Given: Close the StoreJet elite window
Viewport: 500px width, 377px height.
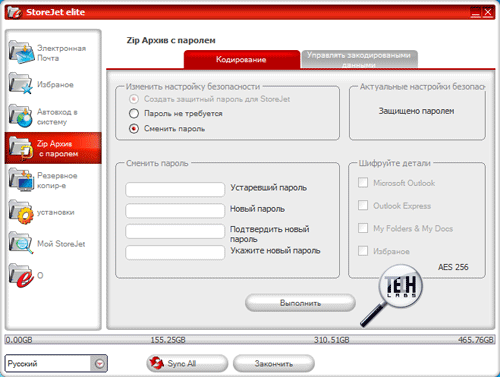Looking at the screenshot, I should [x=488, y=13].
